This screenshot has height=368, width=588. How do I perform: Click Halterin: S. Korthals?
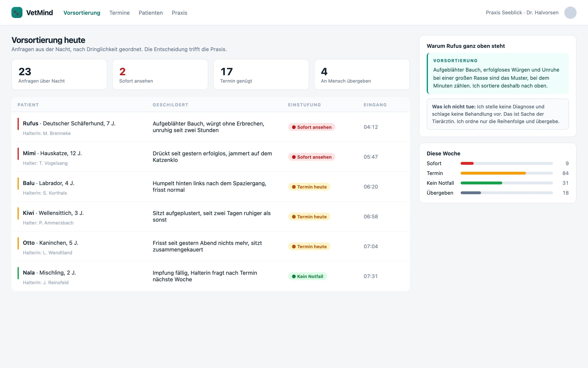coord(45,193)
